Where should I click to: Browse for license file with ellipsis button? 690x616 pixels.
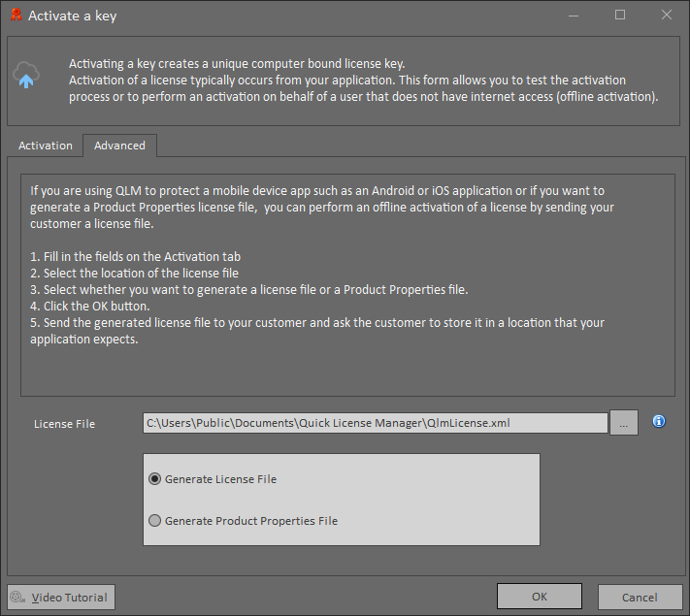(624, 423)
